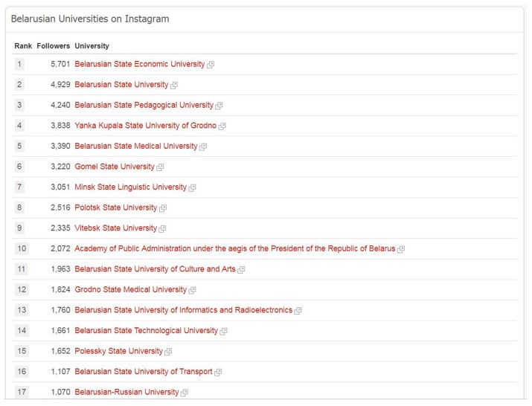Open Belarusian State Technological University link
532x406 pixels.
coord(147,330)
